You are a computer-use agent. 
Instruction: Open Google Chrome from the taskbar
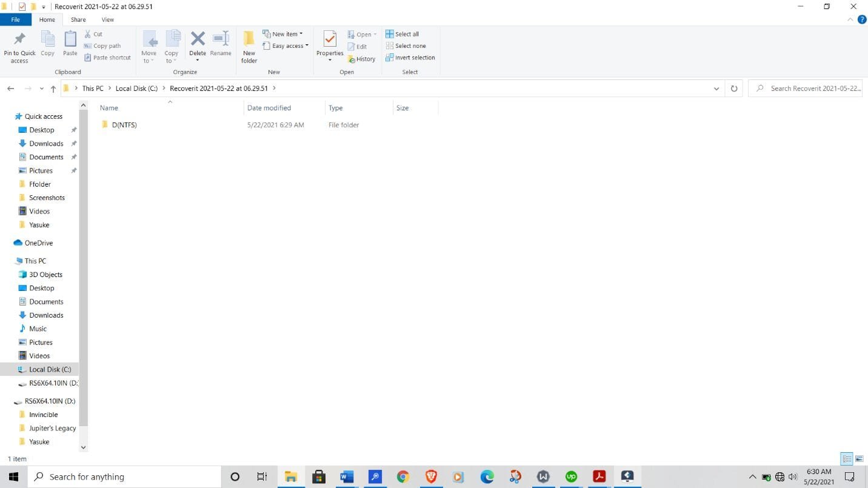click(x=403, y=477)
